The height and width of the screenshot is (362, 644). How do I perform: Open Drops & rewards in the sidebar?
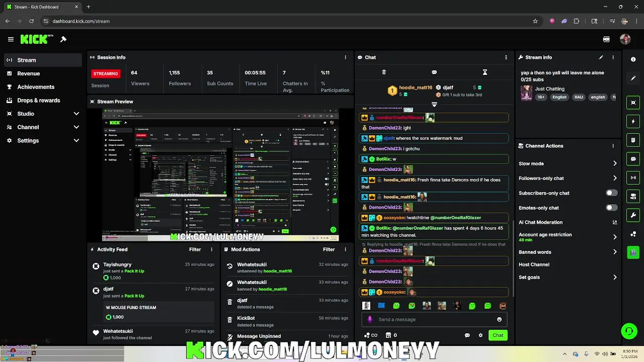pos(43,100)
